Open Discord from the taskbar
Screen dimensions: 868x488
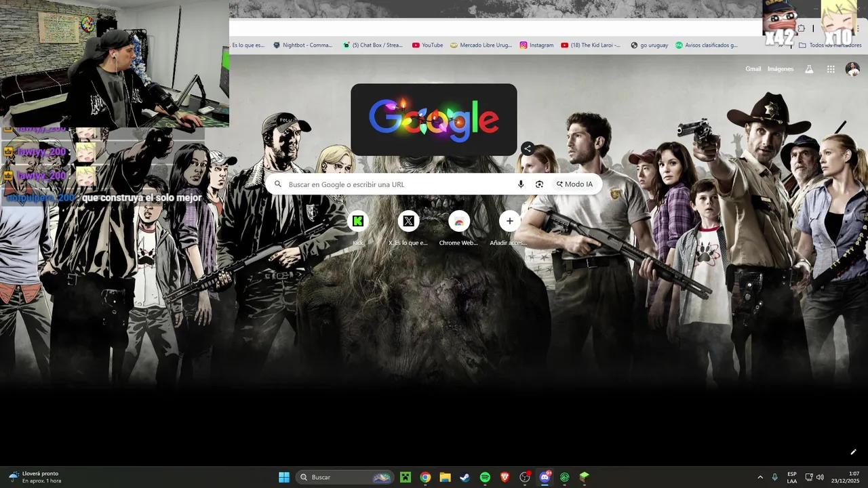[545, 477]
